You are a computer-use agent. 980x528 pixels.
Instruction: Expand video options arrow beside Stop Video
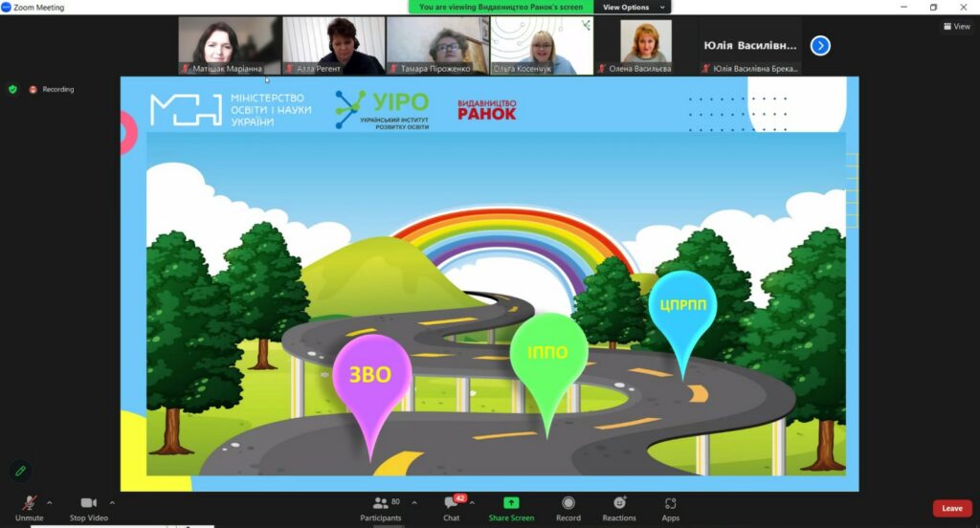tap(112, 501)
